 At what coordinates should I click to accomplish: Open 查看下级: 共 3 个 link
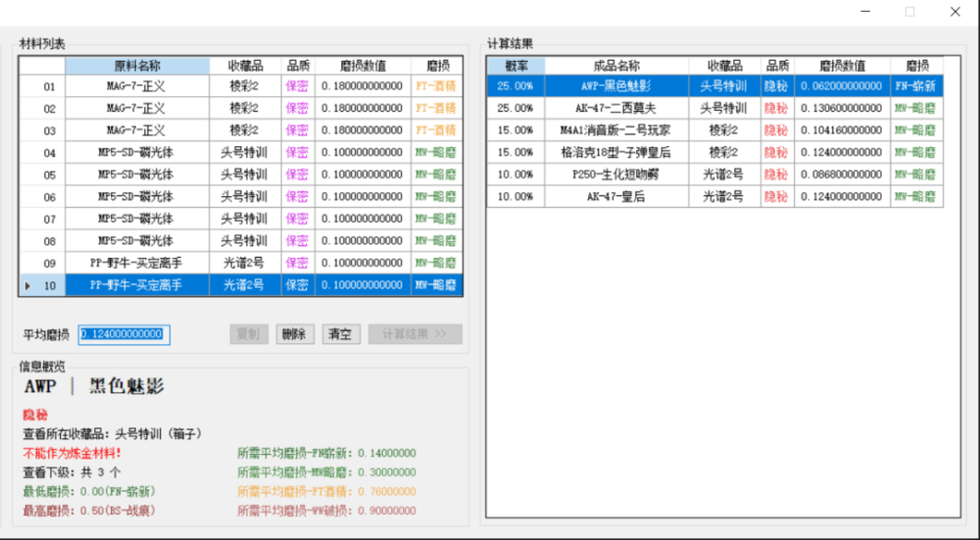72,471
